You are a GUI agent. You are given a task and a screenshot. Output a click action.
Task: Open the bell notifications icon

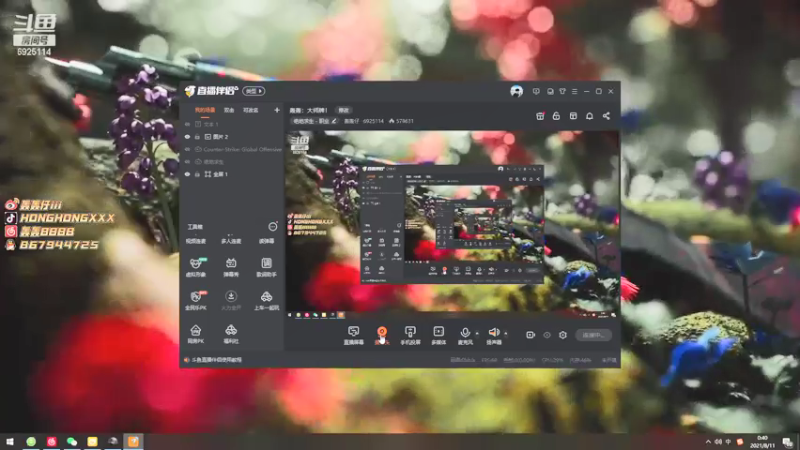589,116
